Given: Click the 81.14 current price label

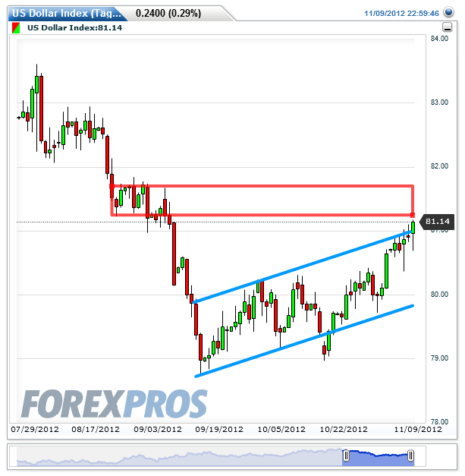Looking at the screenshot, I should [437, 222].
